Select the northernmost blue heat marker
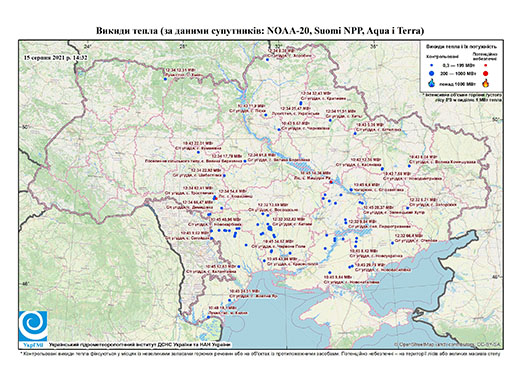Viewport: 520px width, 368px height. click(267, 60)
